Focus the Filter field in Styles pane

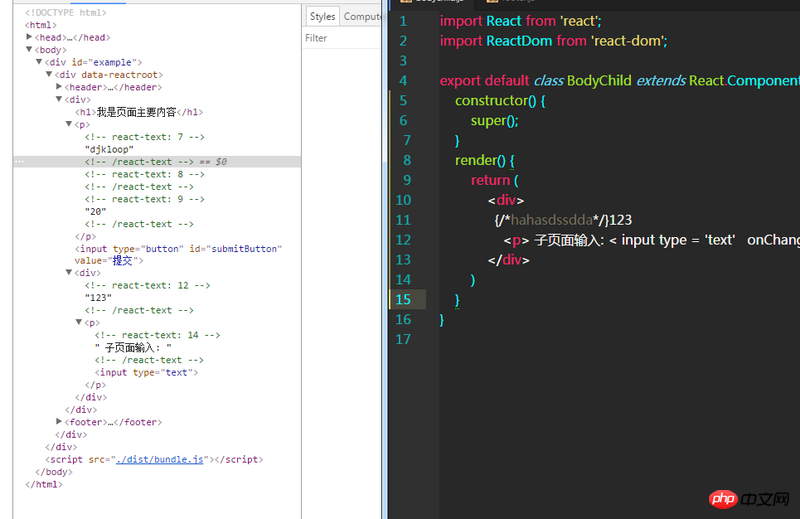(342, 38)
